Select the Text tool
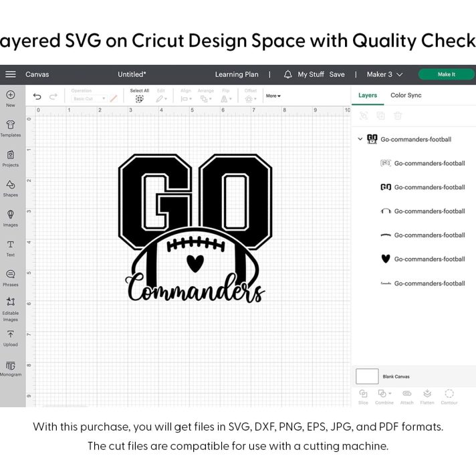The height and width of the screenshot is (476, 476). pos(11,248)
